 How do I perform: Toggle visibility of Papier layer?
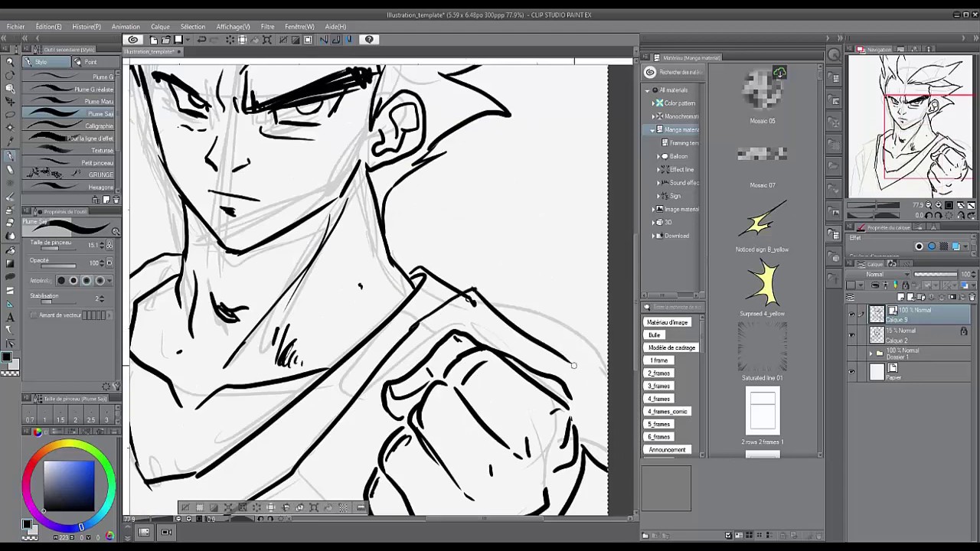[851, 372]
